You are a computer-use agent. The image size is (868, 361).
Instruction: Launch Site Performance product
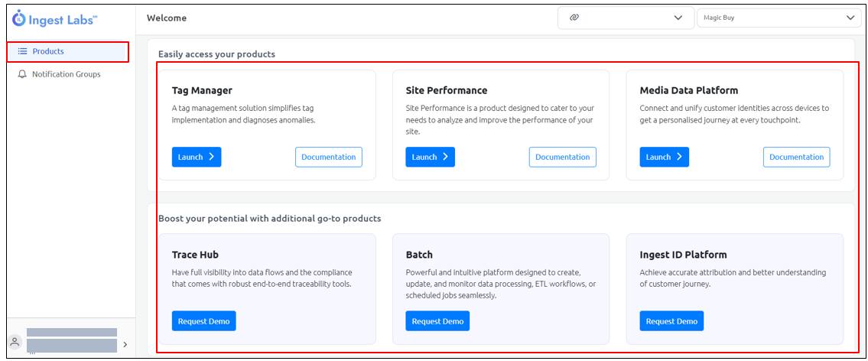(x=430, y=157)
